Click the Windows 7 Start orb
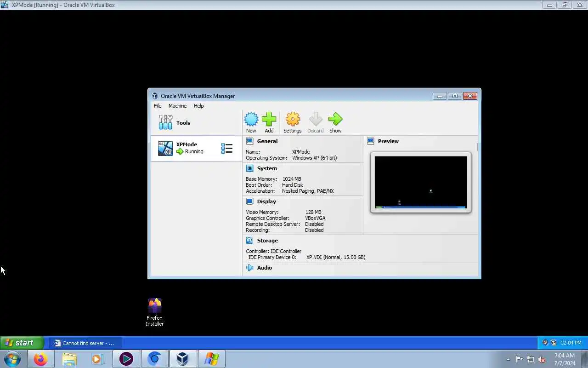Image resolution: width=588 pixels, height=368 pixels. coord(12,359)
